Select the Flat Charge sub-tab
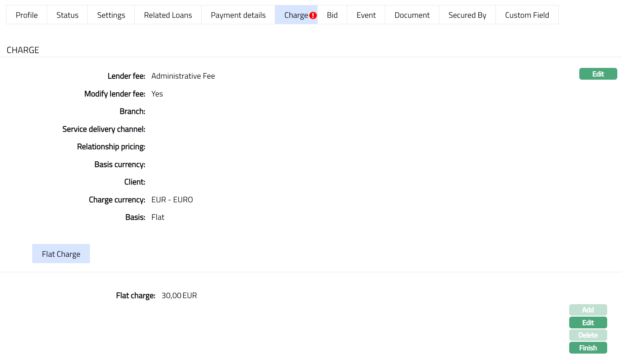Screen dimensions: 622x364 point(61,254)
